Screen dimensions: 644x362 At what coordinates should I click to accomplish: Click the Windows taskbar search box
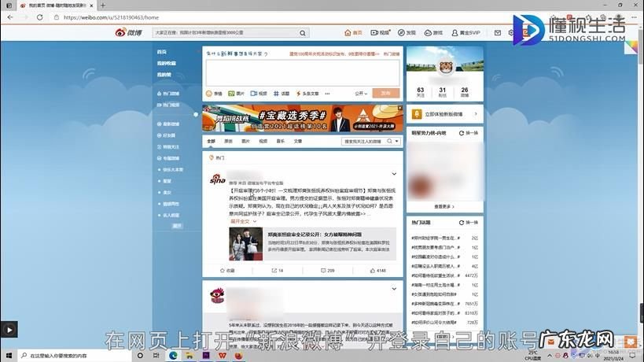pyautogui.click(x=75, y=356)
